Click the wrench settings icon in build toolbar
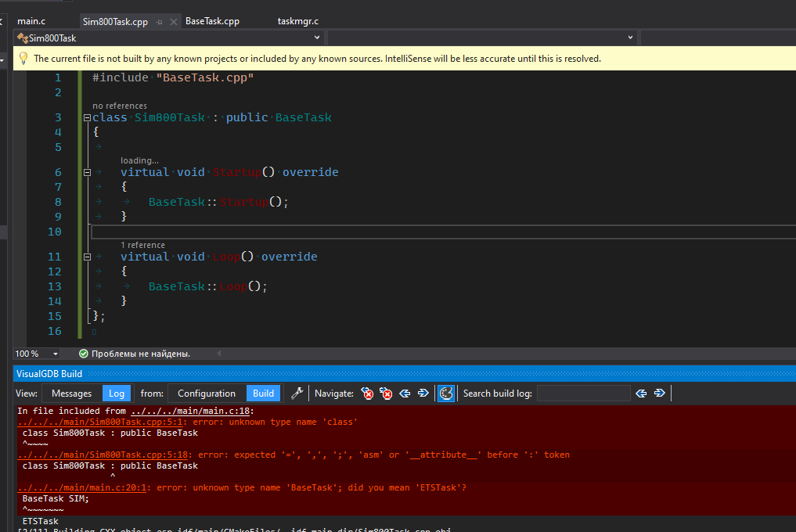This screenshot has height=532, width=796. [297, 394]
